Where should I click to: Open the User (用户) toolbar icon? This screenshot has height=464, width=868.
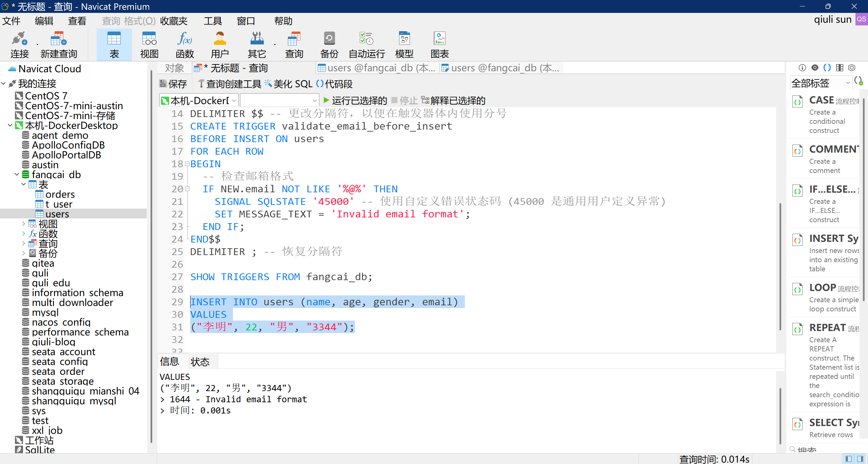click(220, 45)
